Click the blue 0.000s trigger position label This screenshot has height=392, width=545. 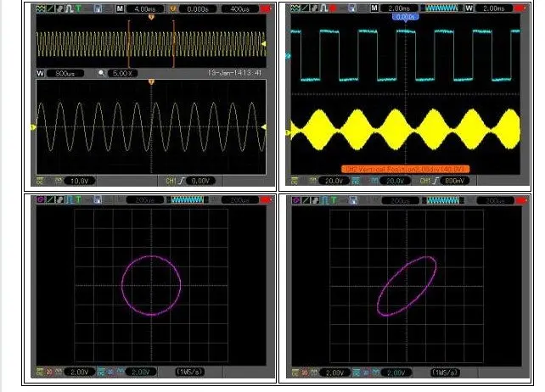(405, 17)
